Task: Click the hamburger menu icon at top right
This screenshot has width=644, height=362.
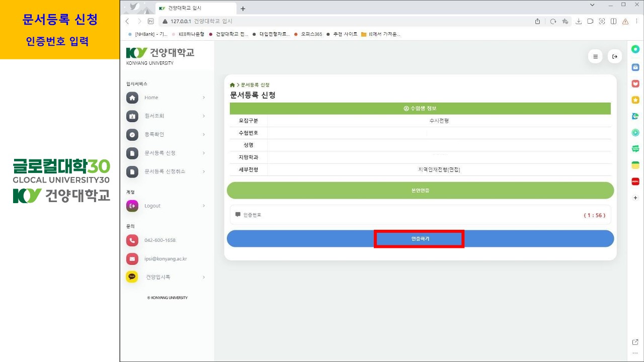Action: pos(595,57)
